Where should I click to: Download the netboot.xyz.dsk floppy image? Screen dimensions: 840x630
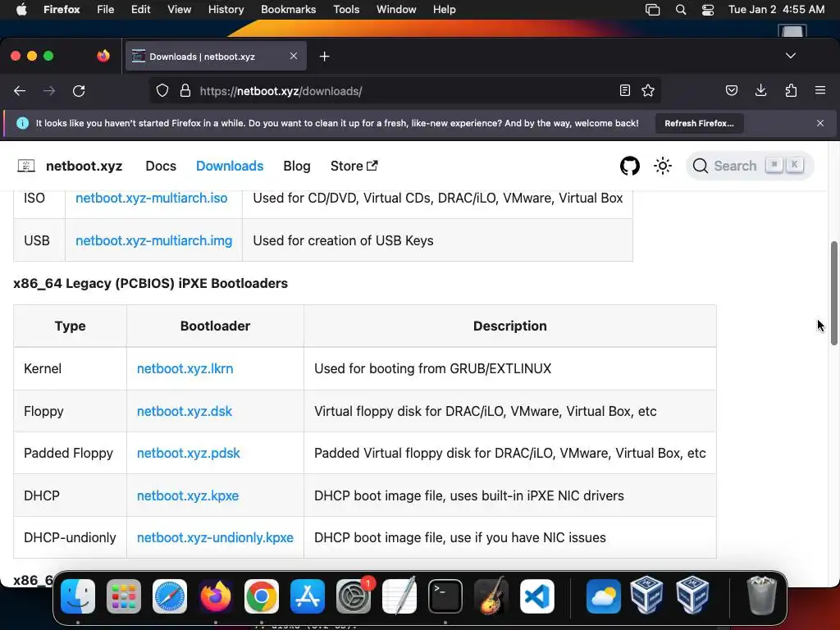(185, 412)
